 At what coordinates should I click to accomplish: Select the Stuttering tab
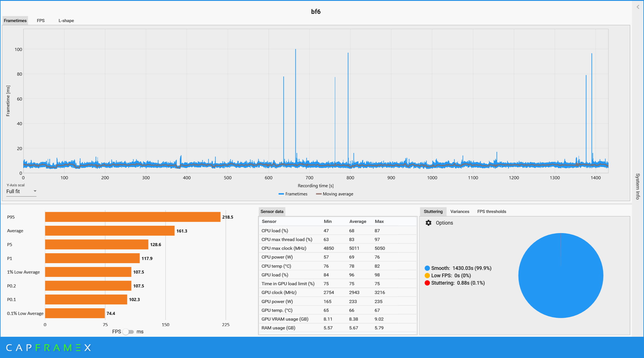coord(433,212)
